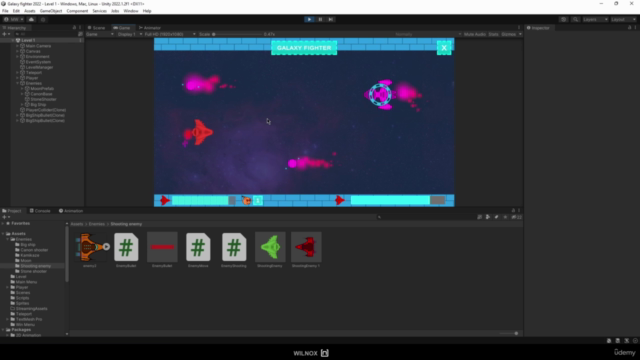The height and width of the screenshot is (360, 640).
Task: Select PlayerCollider(Clone) in the hierarchy
Action: coord(45,110)
